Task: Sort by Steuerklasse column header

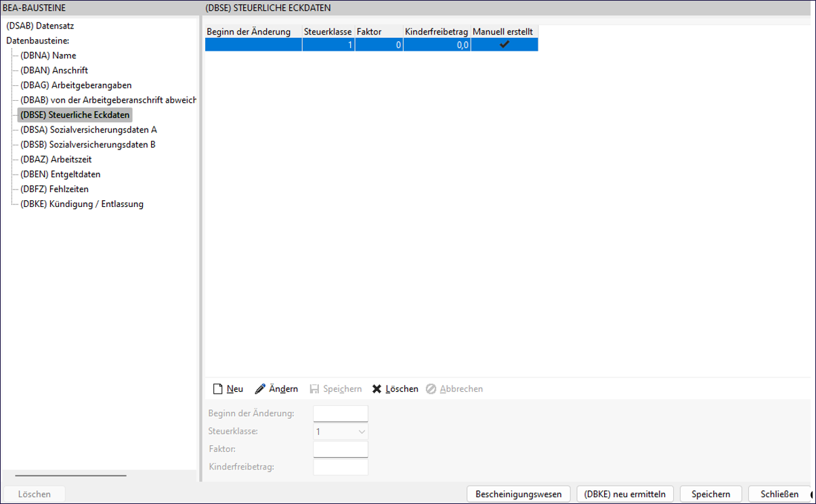Action: click(328, 31)
